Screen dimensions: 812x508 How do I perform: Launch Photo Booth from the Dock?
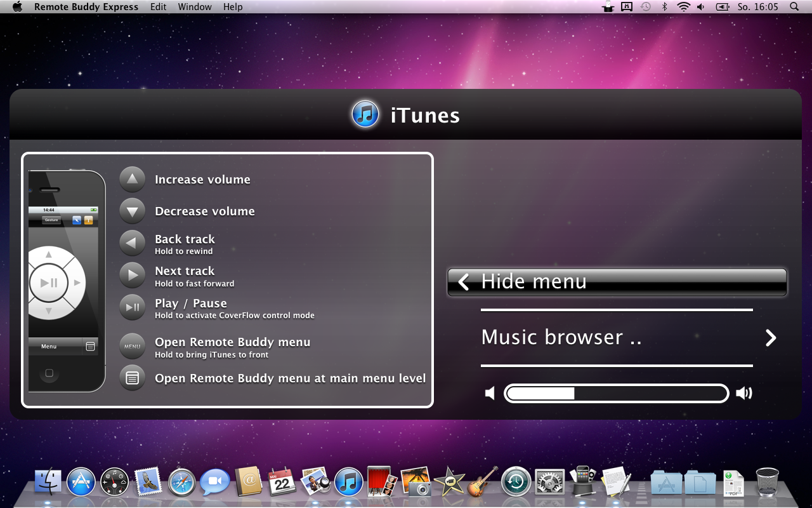coord(382,481)
